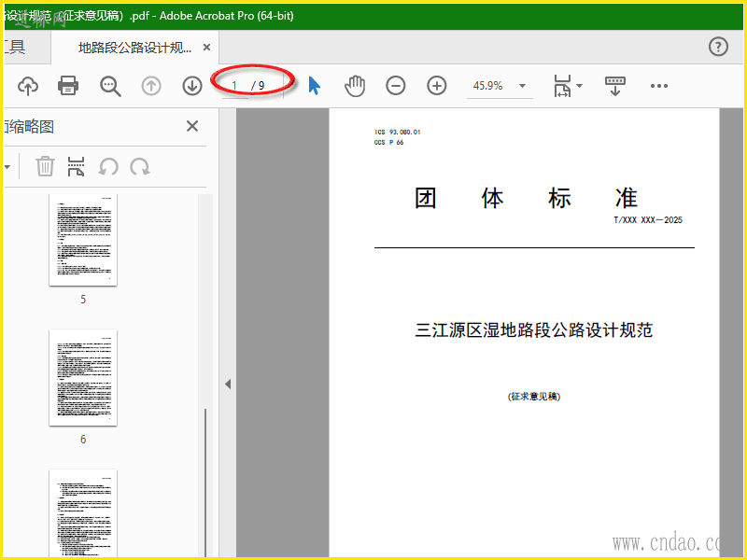Screen dimensions: 747x560
Task: Expand the page display options arrow
Action: tap(579, 86)
